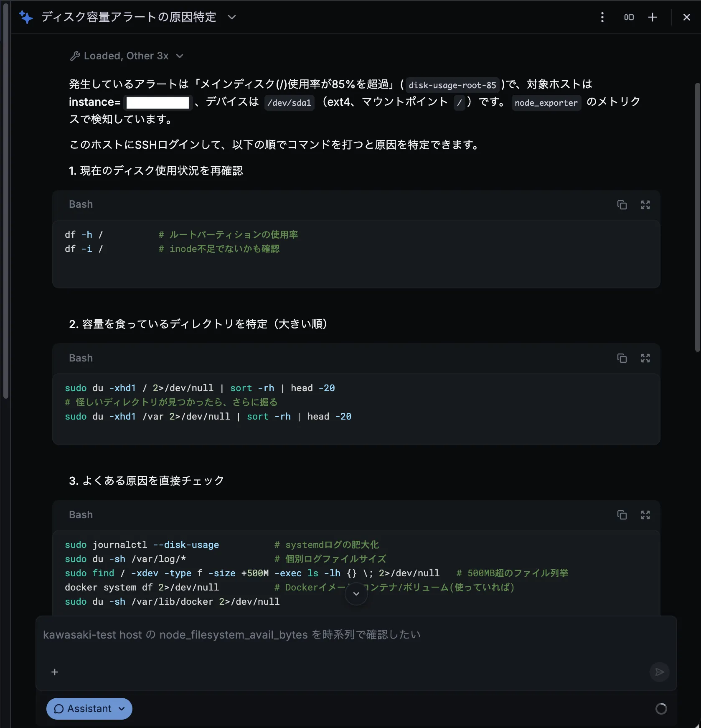Click the 'node_exporter' inline code
This screenshot has width=701, height=728.
tap(546, 103)
